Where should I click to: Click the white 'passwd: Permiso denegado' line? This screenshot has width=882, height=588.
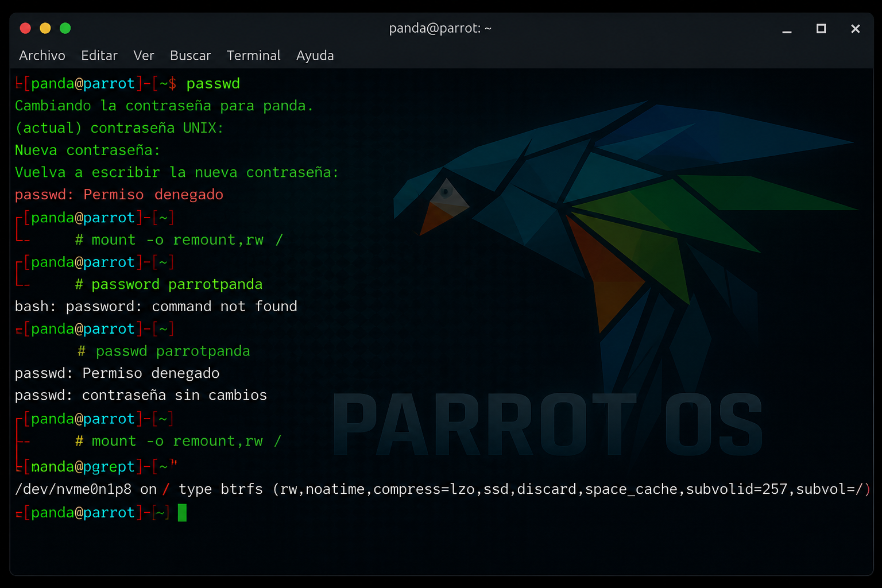[x=117, y=374]
